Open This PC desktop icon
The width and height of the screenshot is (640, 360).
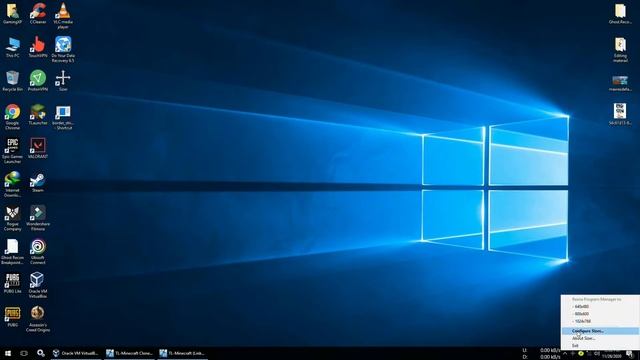click(12, 47)
